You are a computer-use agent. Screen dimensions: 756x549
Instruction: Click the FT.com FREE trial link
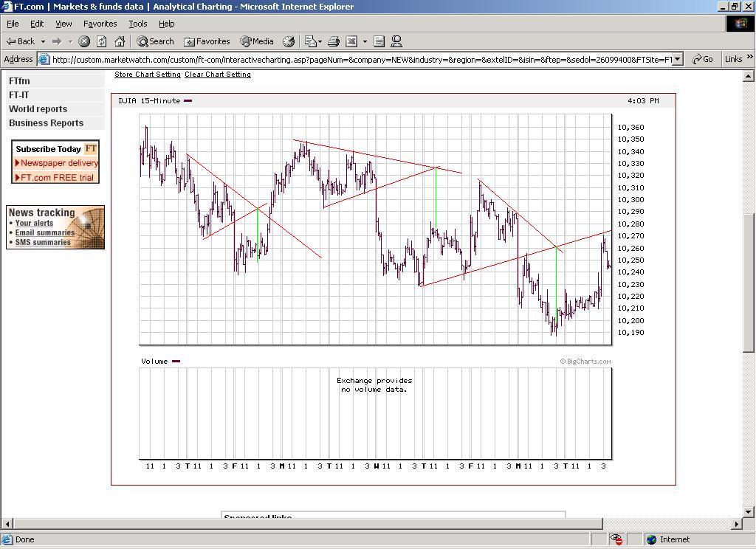click(57, 177)
